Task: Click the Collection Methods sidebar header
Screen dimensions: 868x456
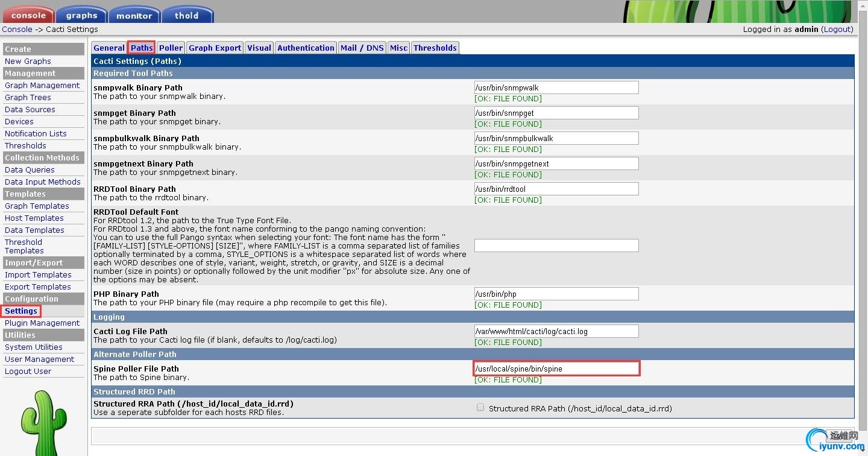Action: pos(43,157)
